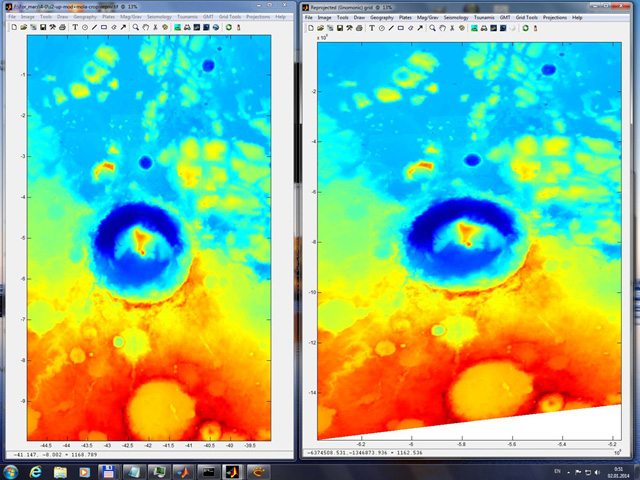Open Tools menu in Reprojected grid window
The image size is (640, 480).
(342, 18)
